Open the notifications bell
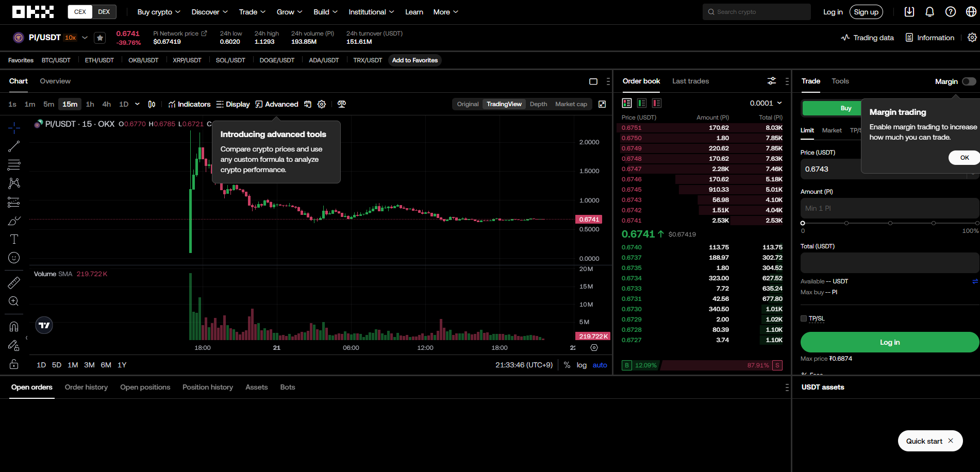 click(930, 12)
